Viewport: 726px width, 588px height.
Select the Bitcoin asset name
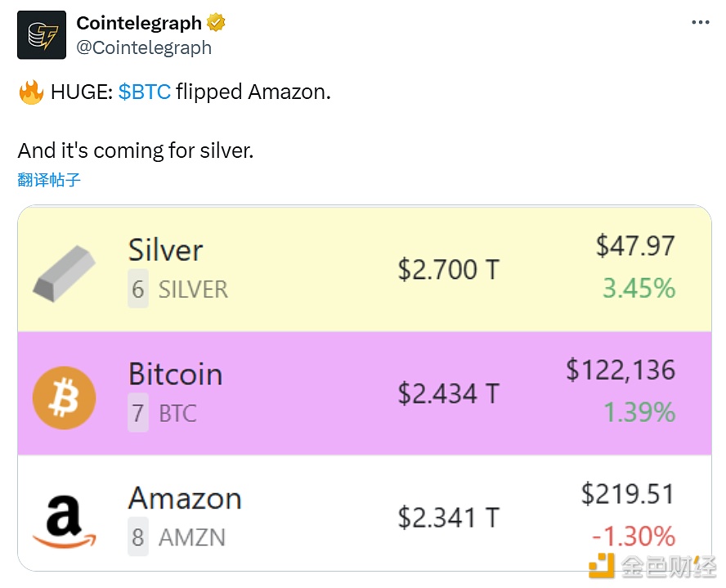click(175, 375)
